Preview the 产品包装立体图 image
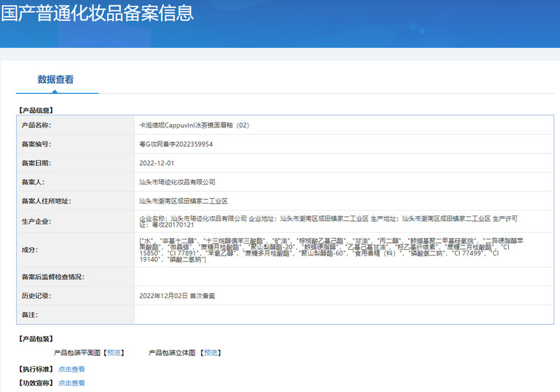 pos(211,353)
